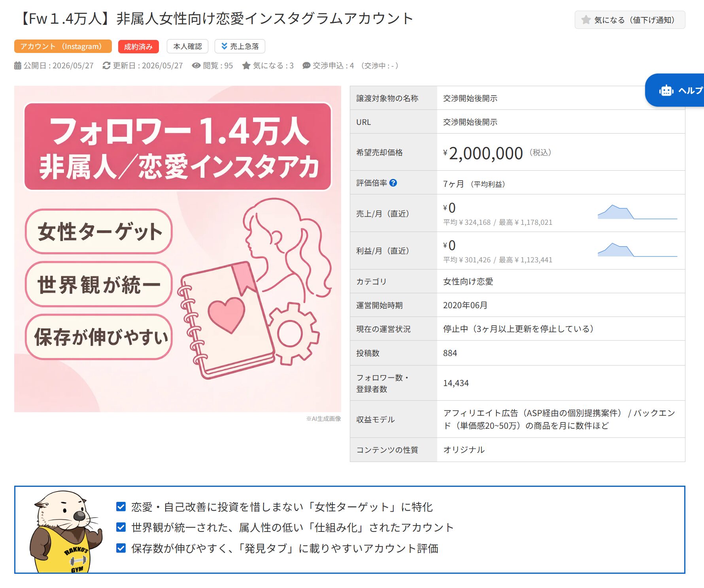Click the オリジナル content type value
The image size is (704, 588).
point(464,450)
